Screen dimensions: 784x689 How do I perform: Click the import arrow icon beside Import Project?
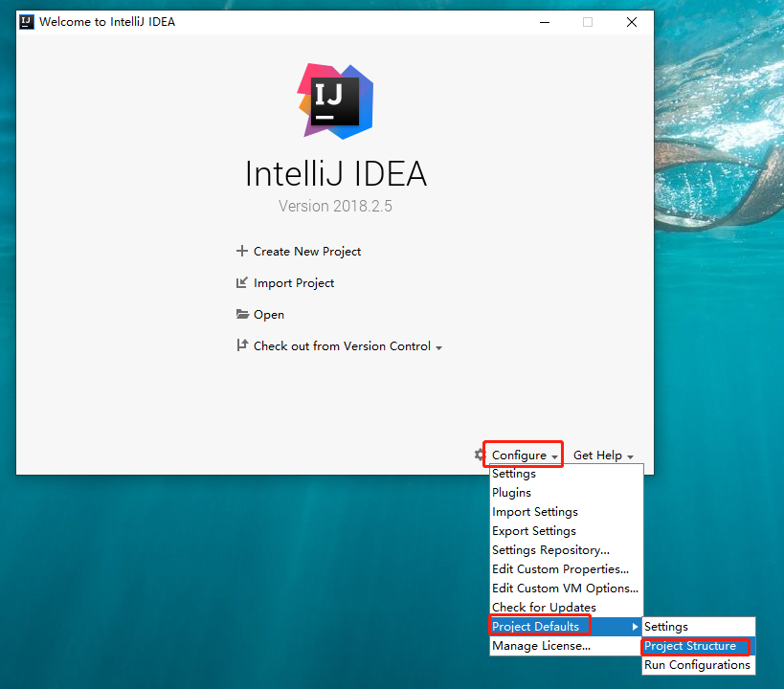[x=242, y=282]
